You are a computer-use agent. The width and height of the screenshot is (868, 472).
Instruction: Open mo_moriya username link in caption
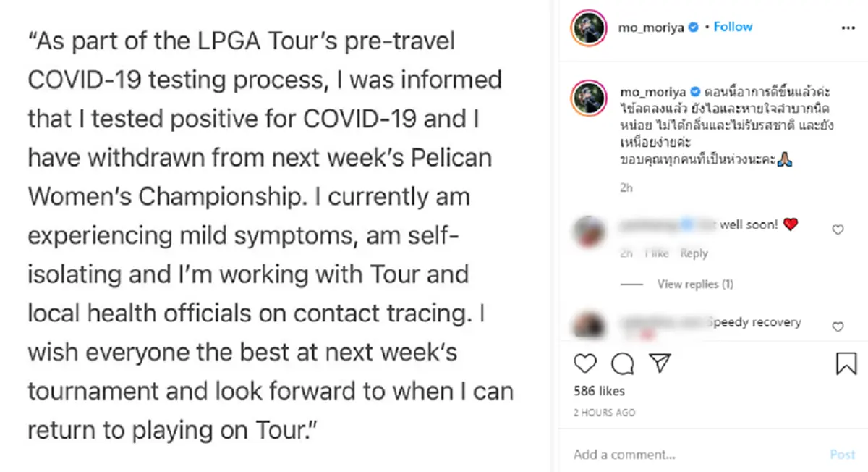tap(647, 93)
